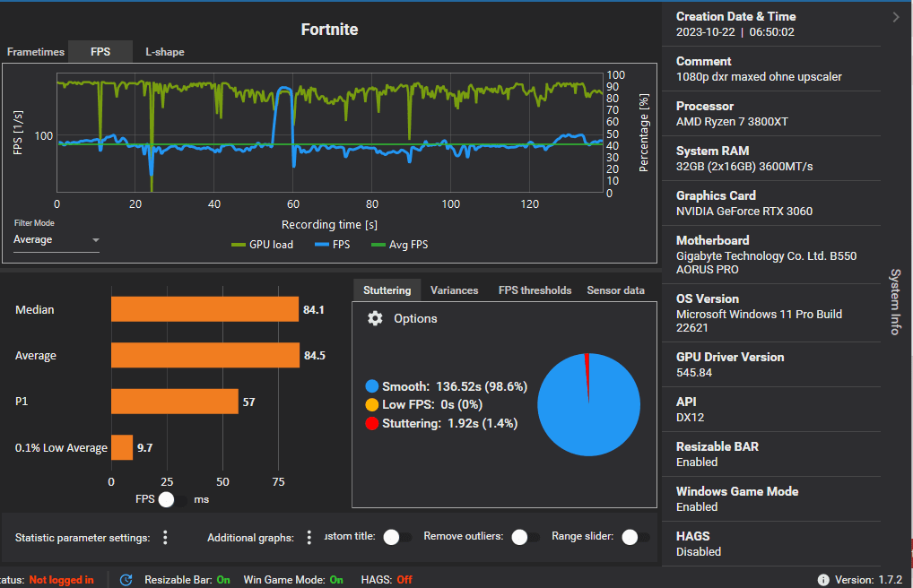The width and height of the screenshot is (913, 588).
Task: Select the FPS graph tab
Action: 100,52
